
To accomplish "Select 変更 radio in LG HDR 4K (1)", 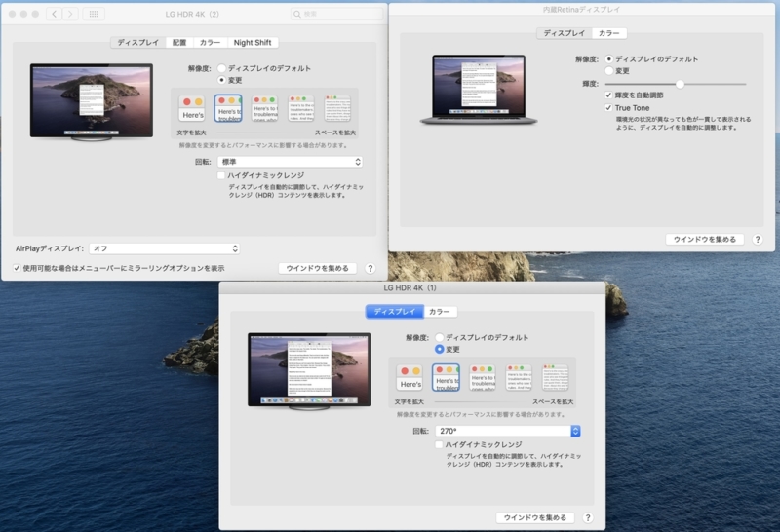I will click(x=440, y=350).
